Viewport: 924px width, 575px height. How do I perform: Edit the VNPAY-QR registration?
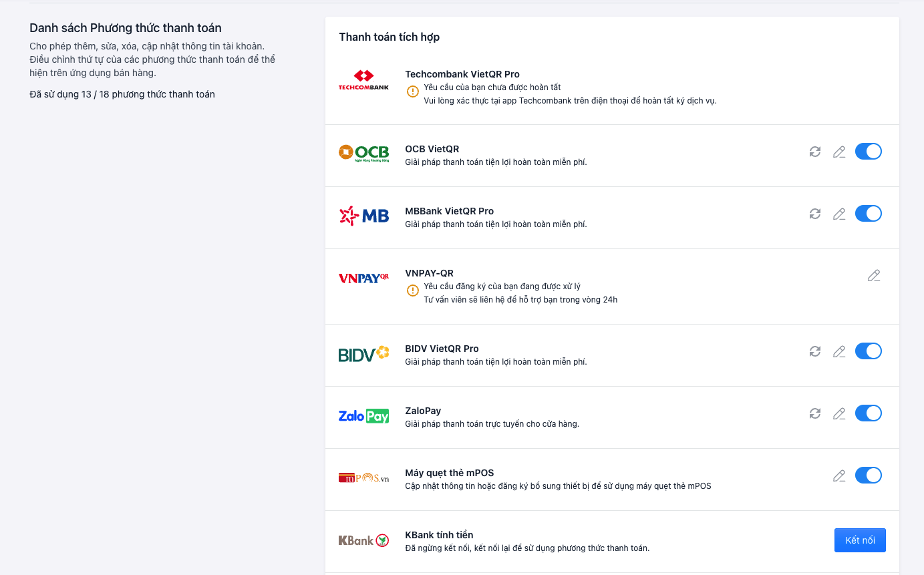874,275
